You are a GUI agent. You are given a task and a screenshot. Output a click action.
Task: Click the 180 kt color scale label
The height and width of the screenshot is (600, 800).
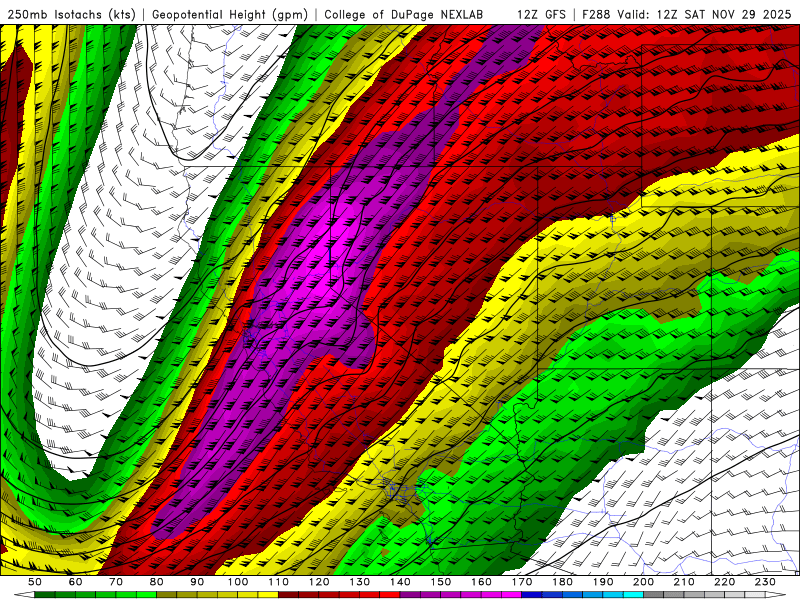[x=562, y=582]
